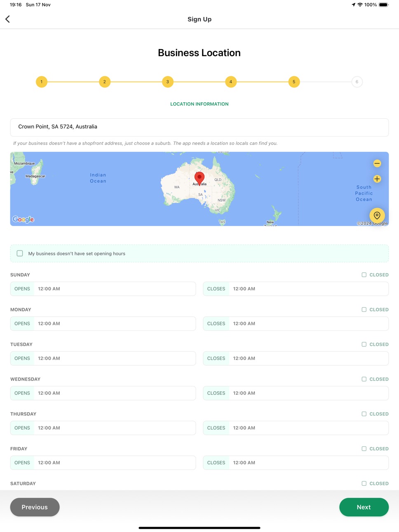Mark Friday as CLOSED

[364, 449]
